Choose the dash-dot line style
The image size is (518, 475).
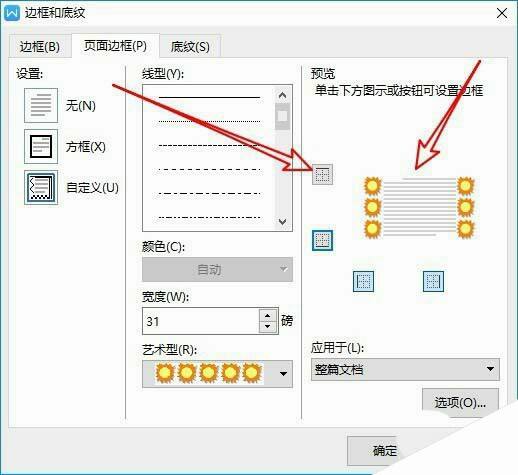[x=209, y=193]
